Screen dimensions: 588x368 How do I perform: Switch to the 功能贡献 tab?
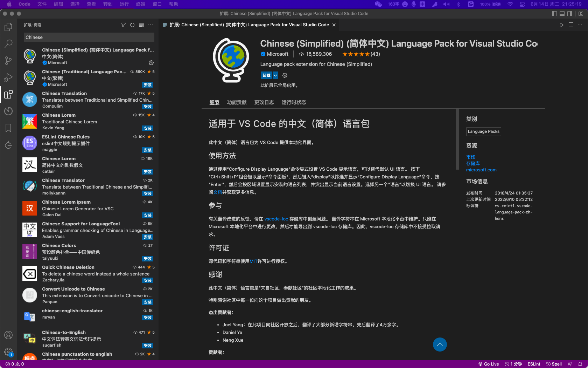pos(237,102)
